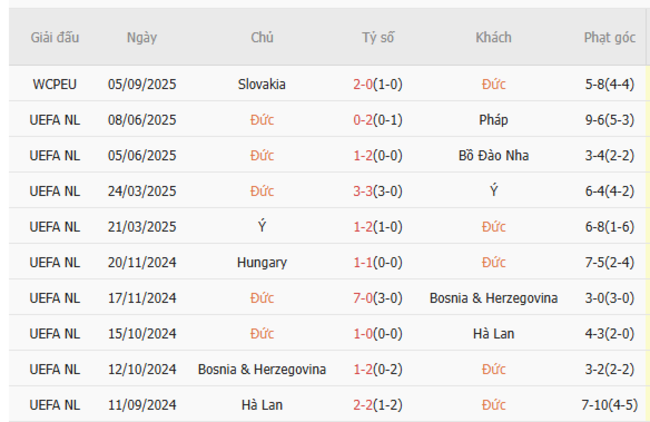650x422 pixels.
Task: Select the "Tỷ số" column header
Action: (x=378, y=38)
